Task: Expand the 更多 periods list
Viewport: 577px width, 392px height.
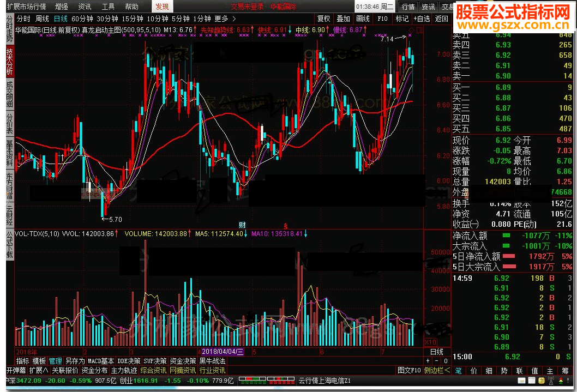Action: 225,19
